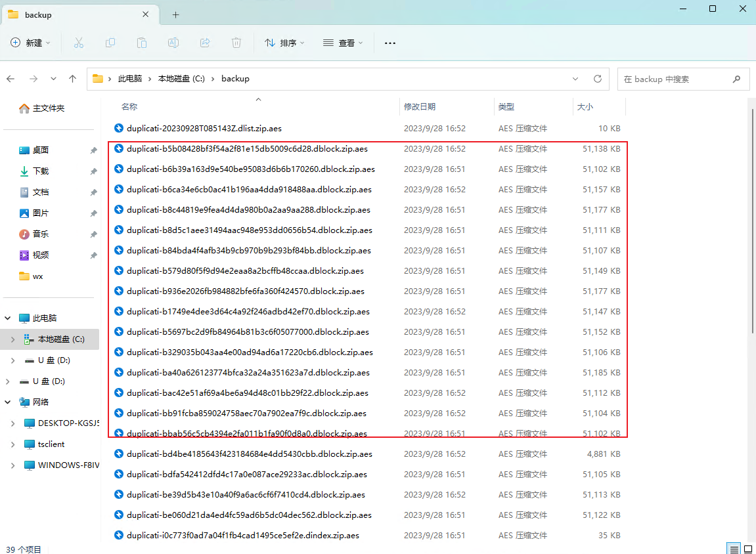Open the wx folder in sidebar
Image resolution: width=756 pixels, height=554 pixels.
(x=31, y=276)
